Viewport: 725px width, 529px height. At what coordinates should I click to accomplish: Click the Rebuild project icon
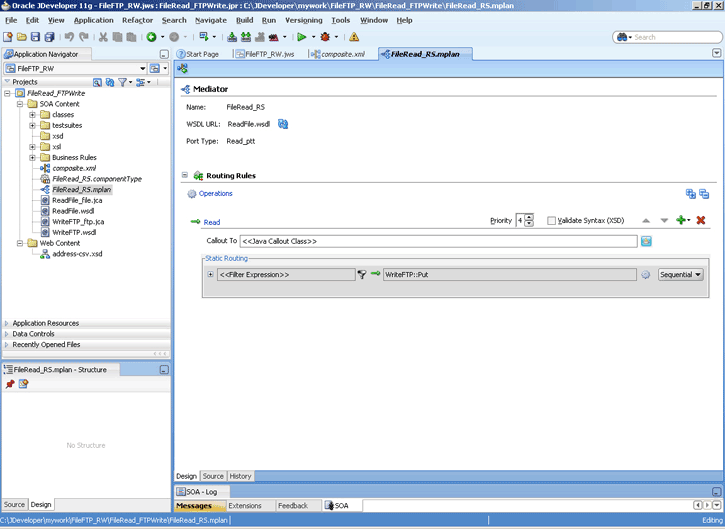(x=246, y=37)
